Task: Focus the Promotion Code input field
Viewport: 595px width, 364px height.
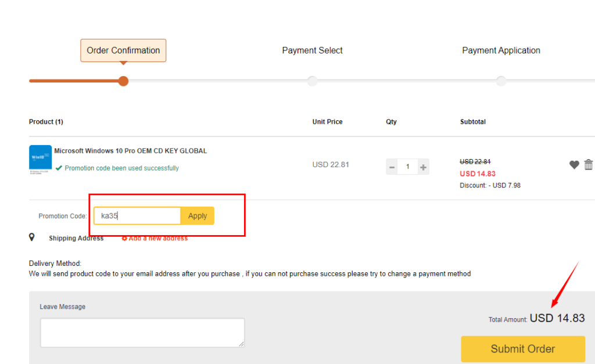Action: (x=137, y=216)
